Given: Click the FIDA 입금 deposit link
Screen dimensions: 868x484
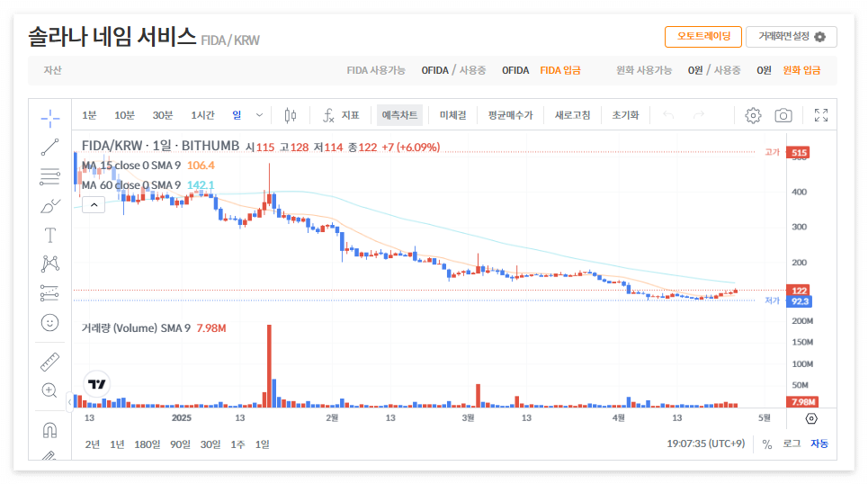Looking at the screenshot, I should coord(560,70).
